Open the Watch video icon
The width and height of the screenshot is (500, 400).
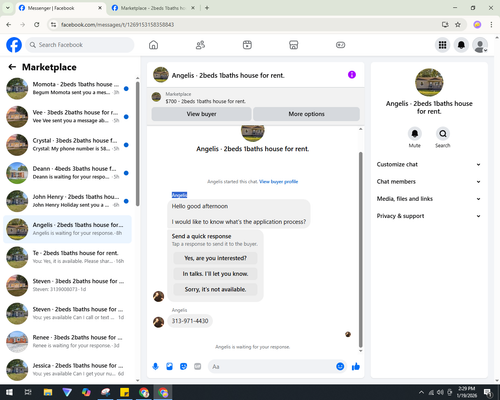point(247,45)
